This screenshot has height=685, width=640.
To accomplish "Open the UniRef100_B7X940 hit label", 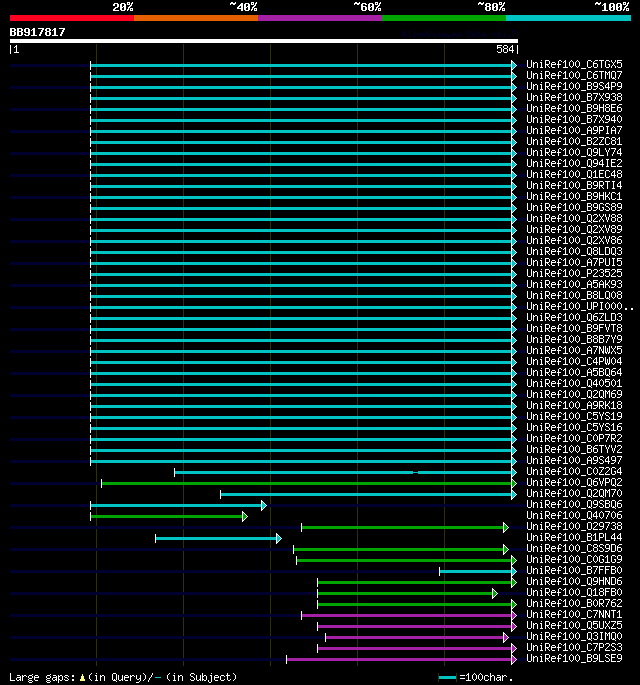I will (x=574, y=119).
